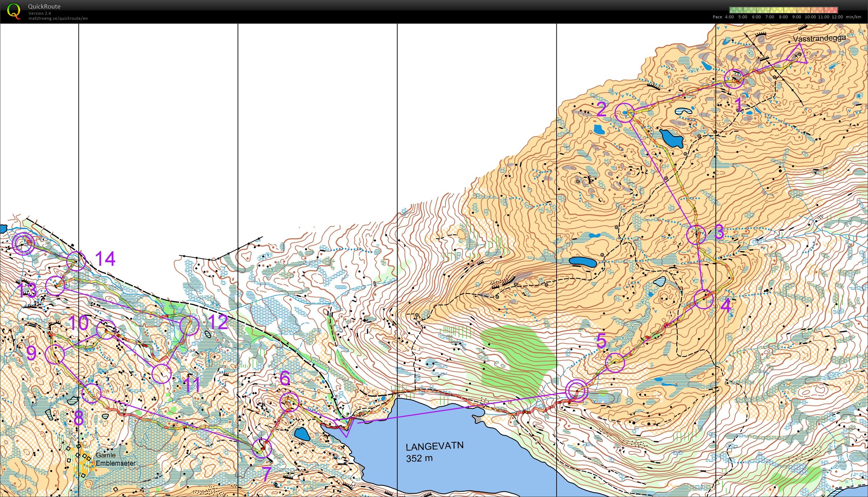Click the 10:00 pace legend value
The height and width of the screenshot is (497, 868).
pyautogui.click(x=810, y=17)
